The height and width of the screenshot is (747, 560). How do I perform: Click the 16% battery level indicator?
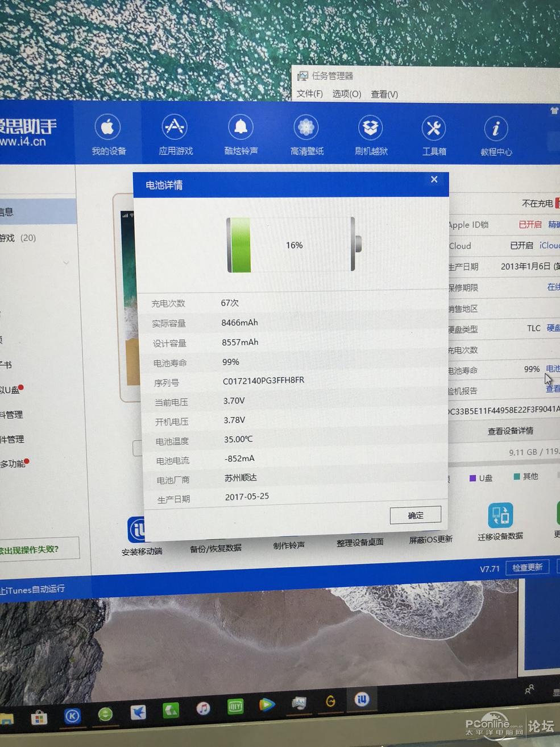294,245
